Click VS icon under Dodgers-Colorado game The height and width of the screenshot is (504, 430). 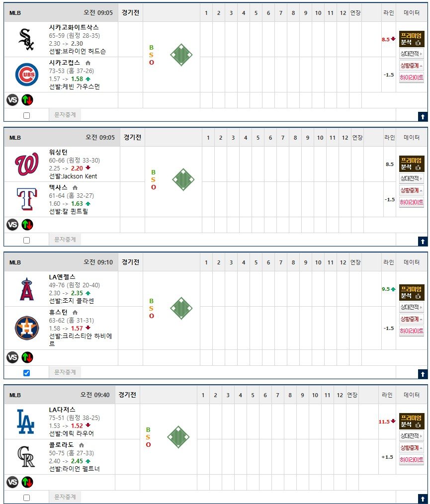pyautogui.click(x=12, y=482)
